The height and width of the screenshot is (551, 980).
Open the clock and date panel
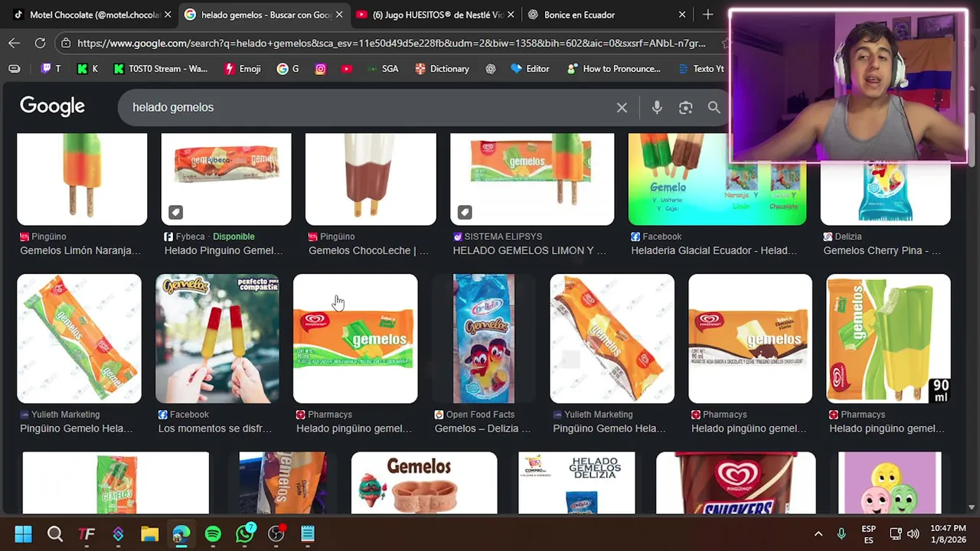(x=948, y=533)
